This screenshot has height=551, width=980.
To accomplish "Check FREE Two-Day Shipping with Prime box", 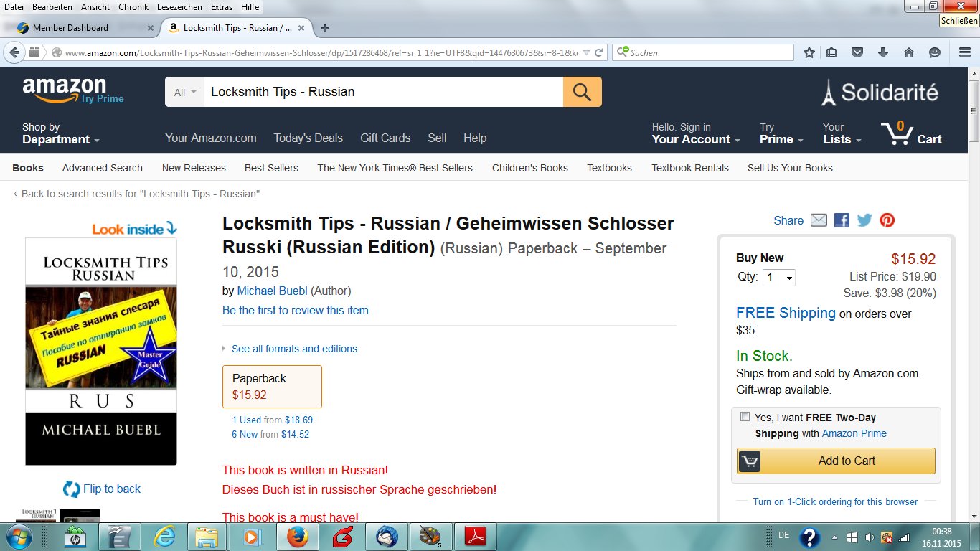I will coord(745,417).
